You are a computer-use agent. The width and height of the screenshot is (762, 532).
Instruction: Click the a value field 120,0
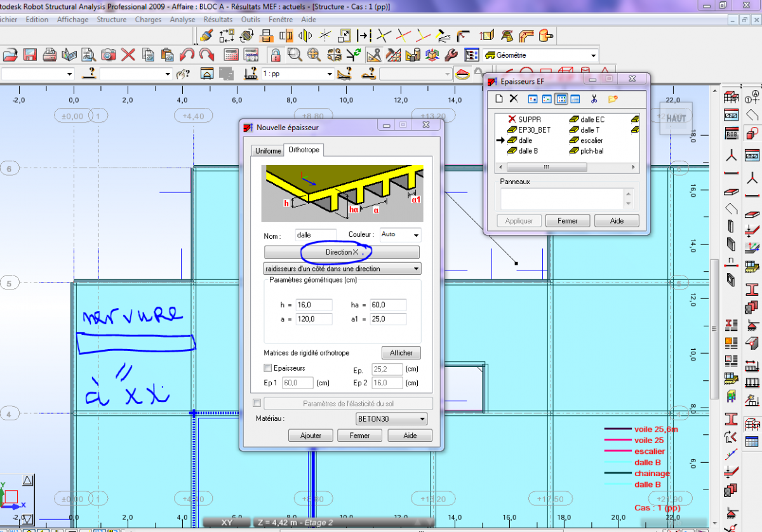coord(313,319)
